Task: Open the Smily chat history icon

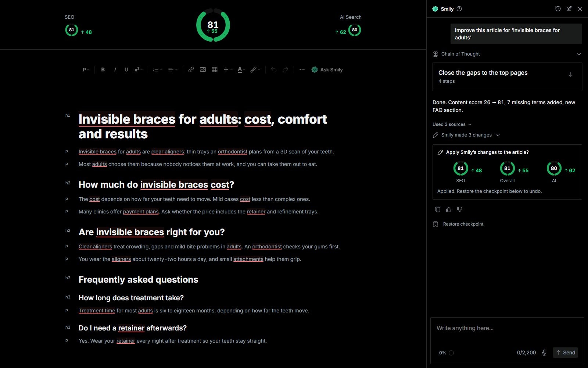Action: 558,9
